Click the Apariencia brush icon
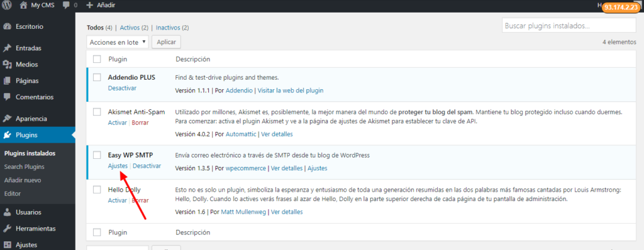 [7, 119]
